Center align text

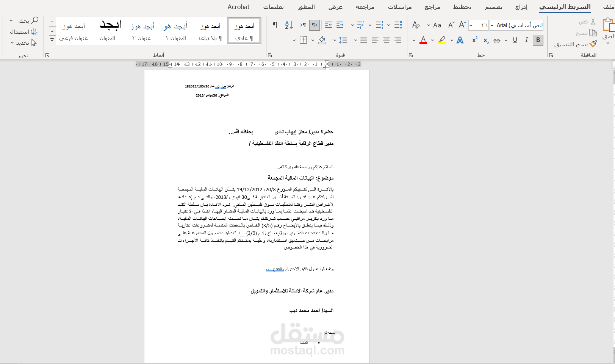click(387, 40)
